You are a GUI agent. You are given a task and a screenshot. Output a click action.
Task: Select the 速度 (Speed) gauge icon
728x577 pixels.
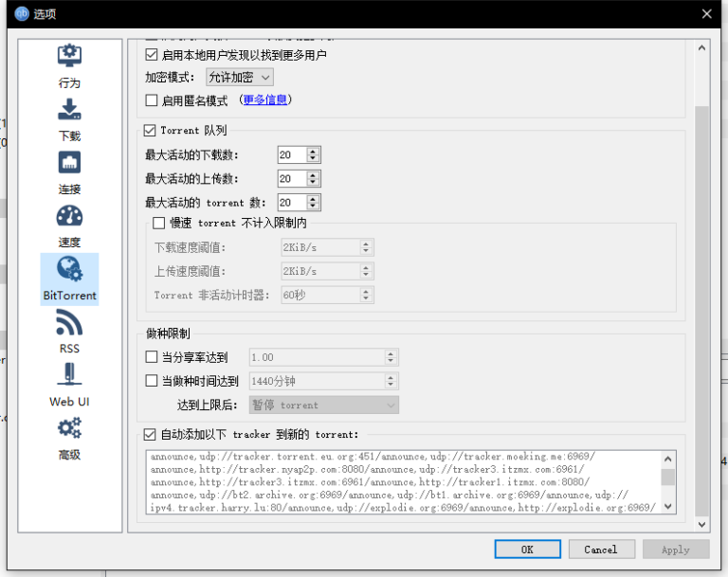(x=69, y=215)
